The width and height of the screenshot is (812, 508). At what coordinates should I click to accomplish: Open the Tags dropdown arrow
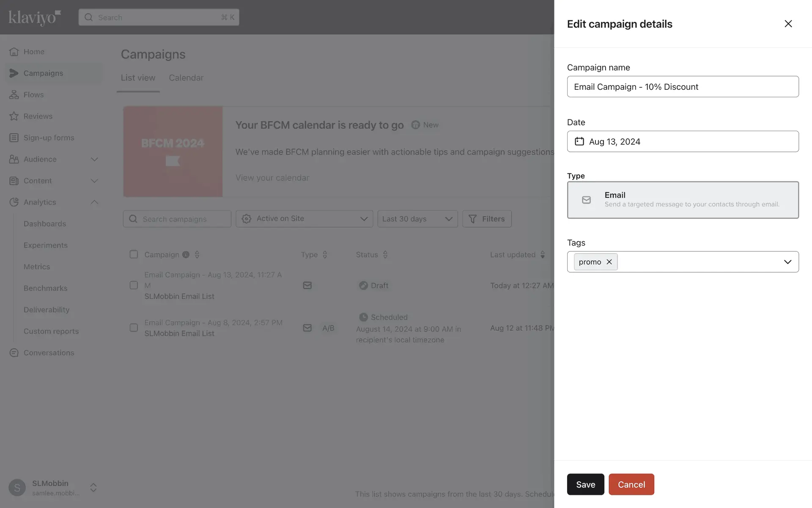click(x=787, y=262)
